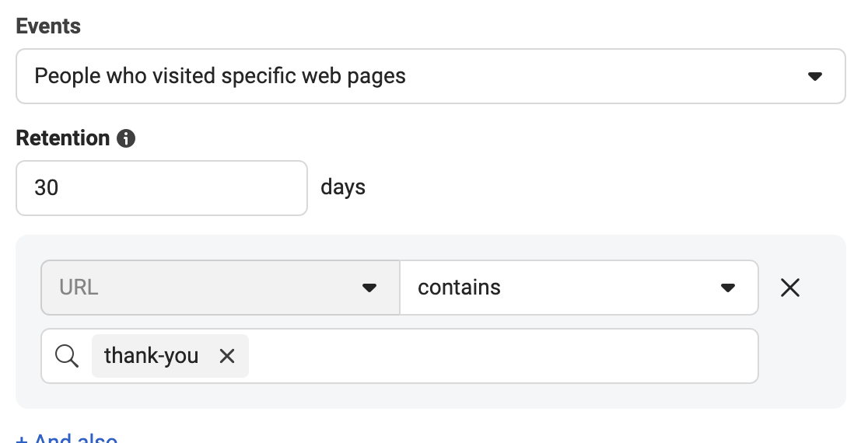Focus the Retention days input field
Screen dimensions: 868x443
tap(162, 188)
